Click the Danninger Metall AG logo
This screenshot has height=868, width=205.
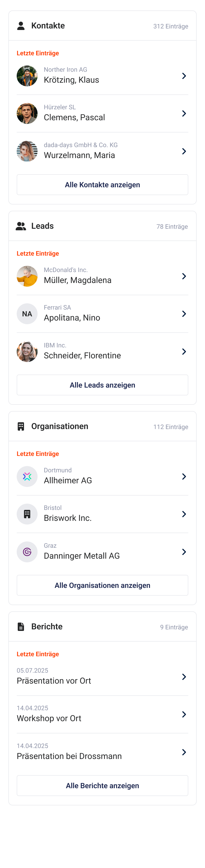(x=27, y=552)
